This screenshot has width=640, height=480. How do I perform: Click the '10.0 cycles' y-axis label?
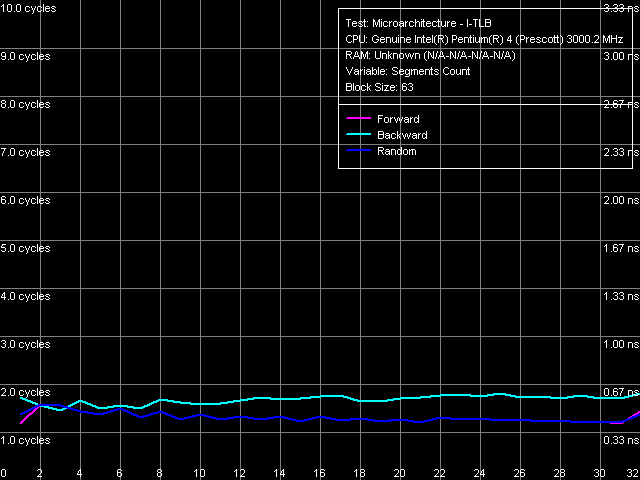[28, 8]
